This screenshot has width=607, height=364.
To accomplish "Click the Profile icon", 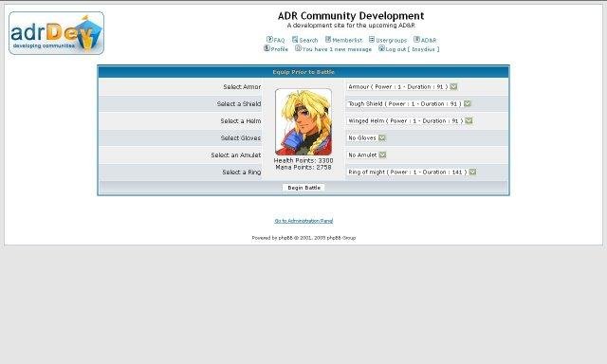I will pyautogui.click(x=267, y=48).
